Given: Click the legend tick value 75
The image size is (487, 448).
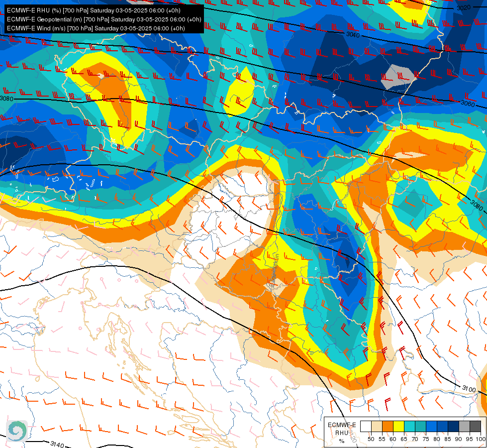Looking at the screenshot, I should [x=426, y=440].
